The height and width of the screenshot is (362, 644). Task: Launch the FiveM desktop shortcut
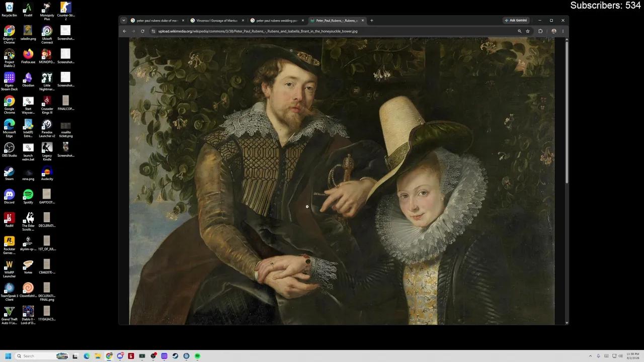[x=28, y=10]
